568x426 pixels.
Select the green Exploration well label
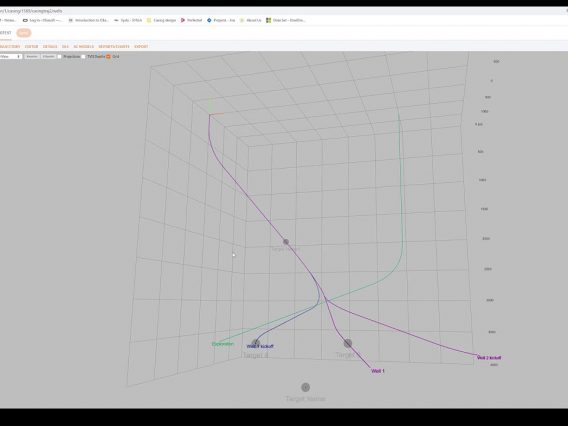click(223, 344)
